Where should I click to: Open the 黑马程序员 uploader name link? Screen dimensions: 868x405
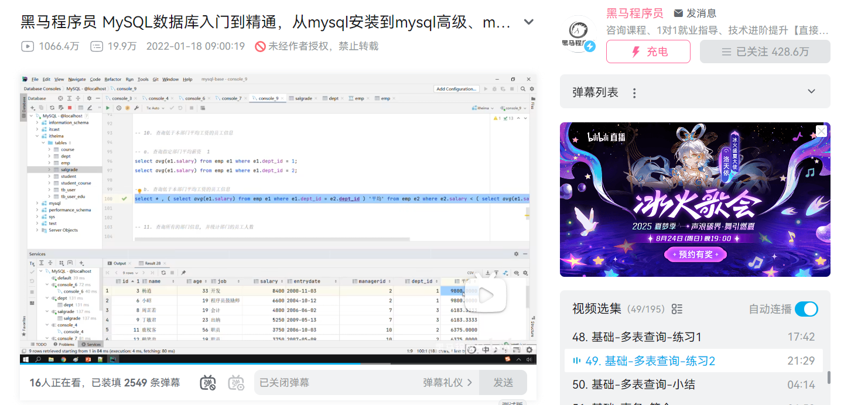[x=634, y=13]
